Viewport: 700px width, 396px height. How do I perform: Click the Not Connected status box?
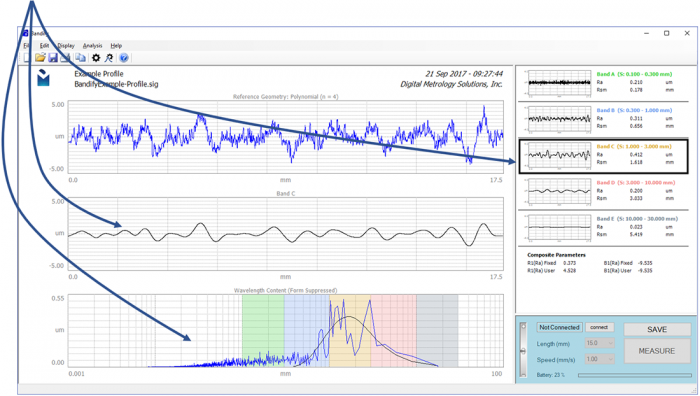pos(559,327)
